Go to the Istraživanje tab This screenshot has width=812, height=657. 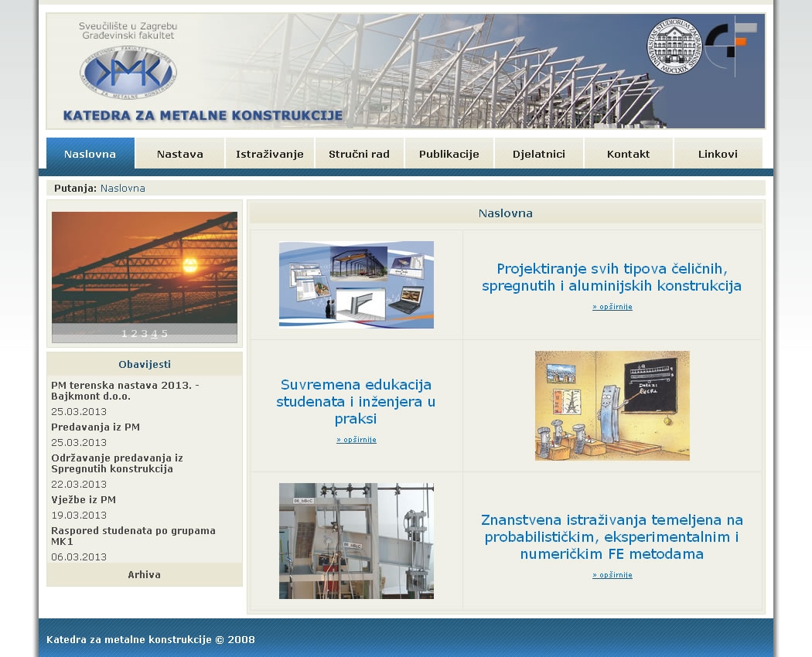click(x=270, y=154)
